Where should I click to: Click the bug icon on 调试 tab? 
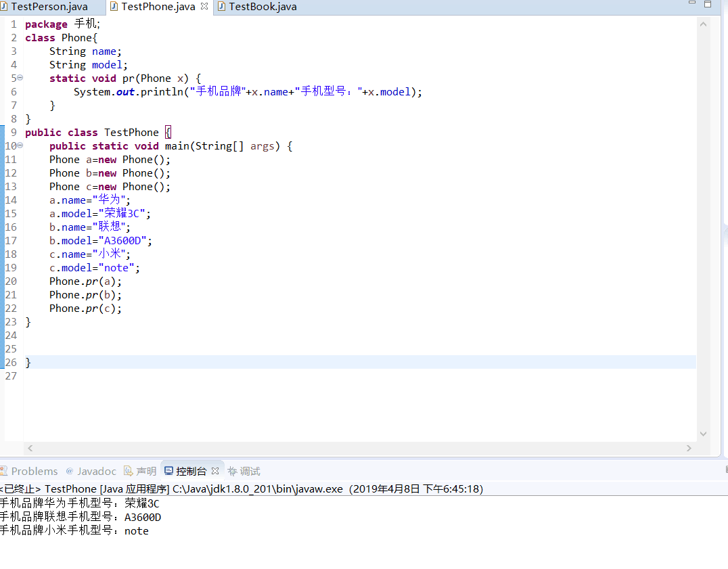232,471
